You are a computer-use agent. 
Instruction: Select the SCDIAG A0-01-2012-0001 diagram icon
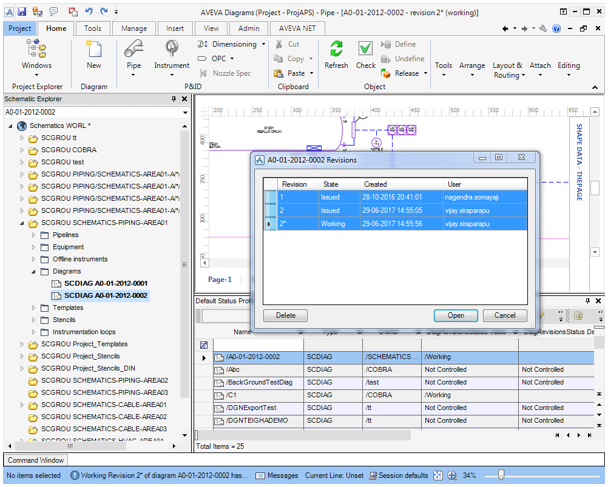tap(57, 283)
